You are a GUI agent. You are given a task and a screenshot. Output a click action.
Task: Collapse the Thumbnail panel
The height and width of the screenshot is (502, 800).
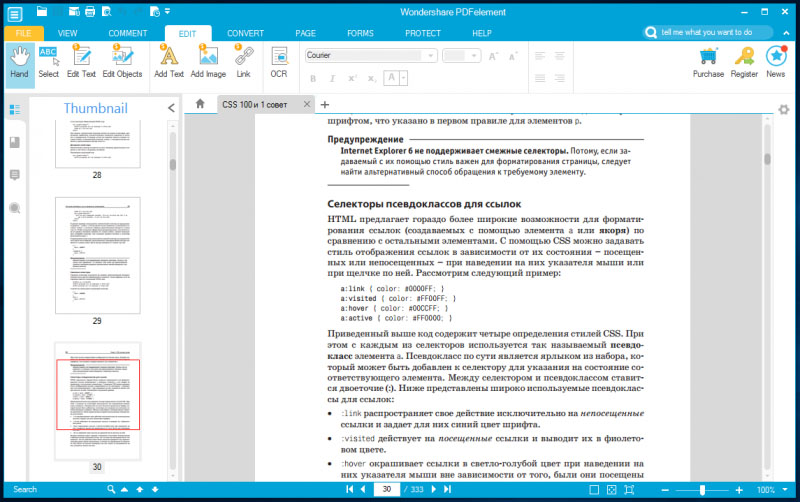171,108
